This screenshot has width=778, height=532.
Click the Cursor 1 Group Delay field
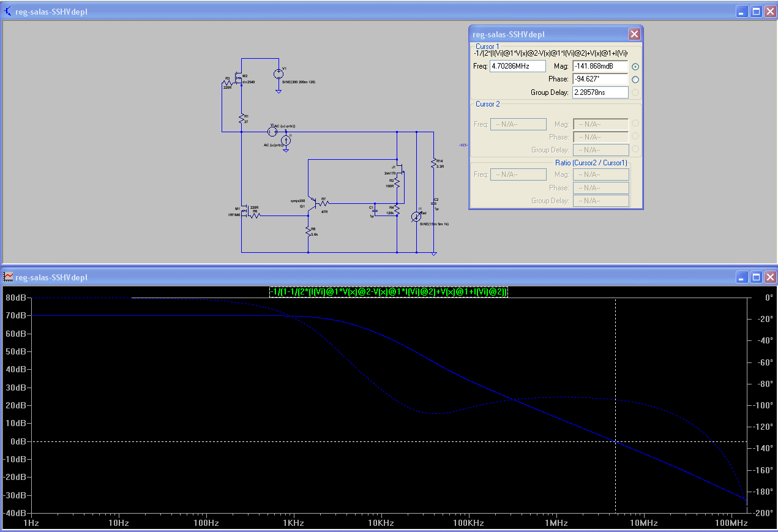600,92
